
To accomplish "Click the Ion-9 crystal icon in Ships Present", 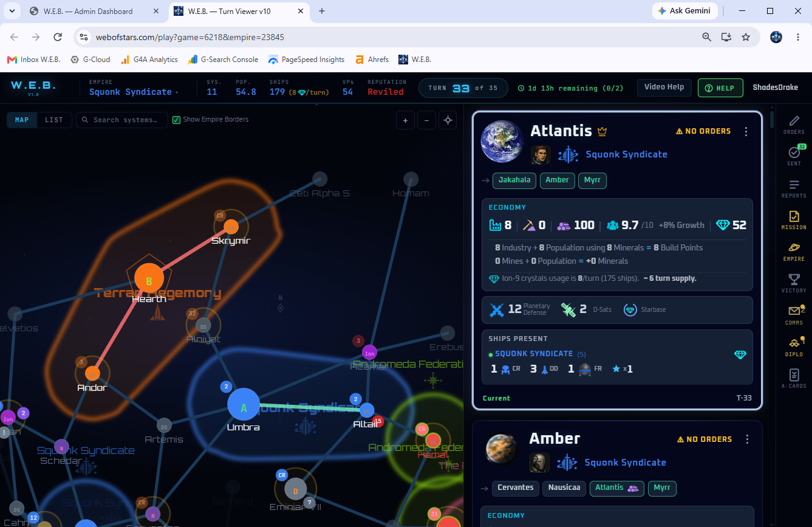I will (740, 354).
